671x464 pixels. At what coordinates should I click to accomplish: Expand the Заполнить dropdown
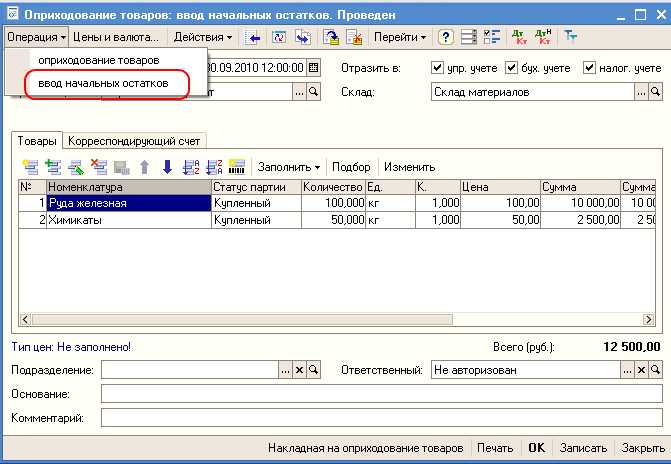(289, 167)
